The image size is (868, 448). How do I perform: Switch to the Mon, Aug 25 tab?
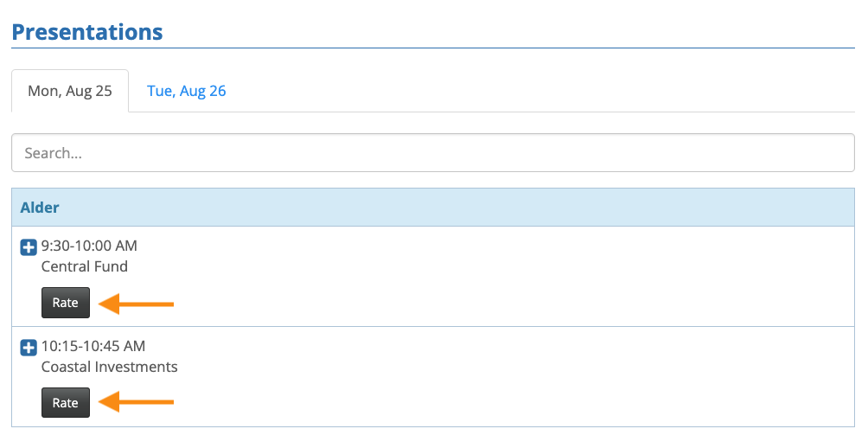click(70, 91)
